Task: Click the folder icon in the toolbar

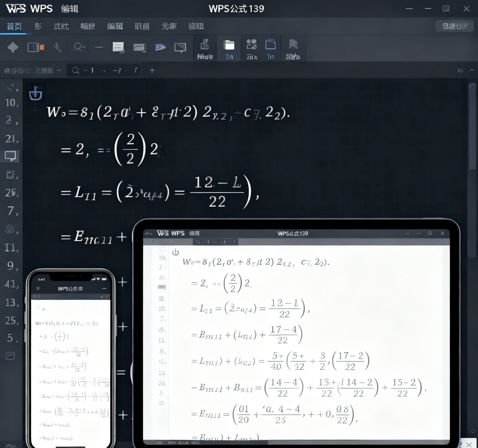Action: (229, 45)
